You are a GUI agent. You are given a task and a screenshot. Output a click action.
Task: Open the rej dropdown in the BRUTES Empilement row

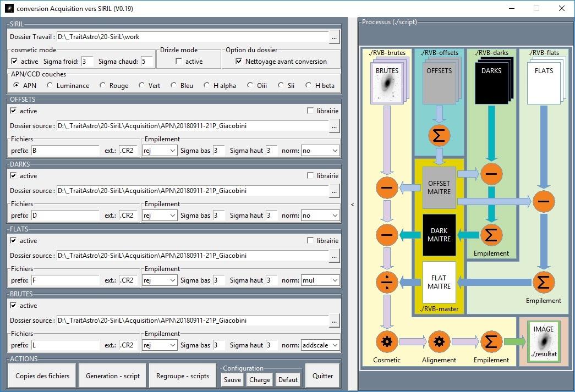point(160,345)
